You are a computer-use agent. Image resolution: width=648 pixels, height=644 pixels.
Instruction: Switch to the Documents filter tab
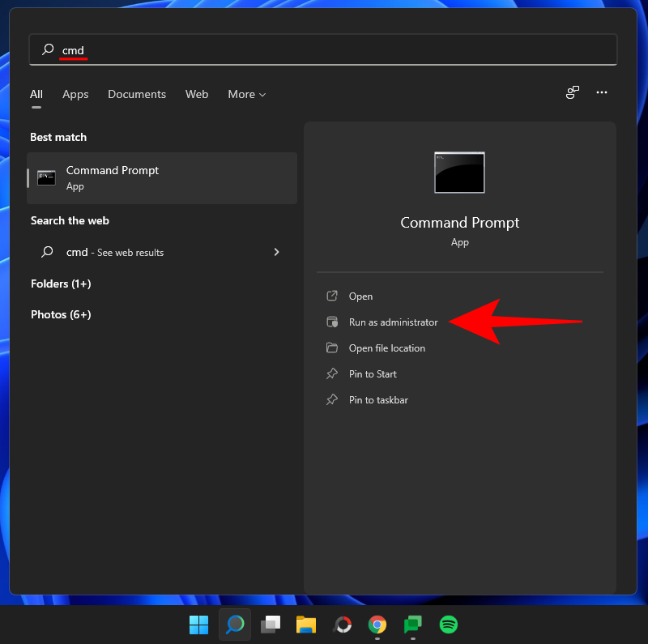pos(137,94)
